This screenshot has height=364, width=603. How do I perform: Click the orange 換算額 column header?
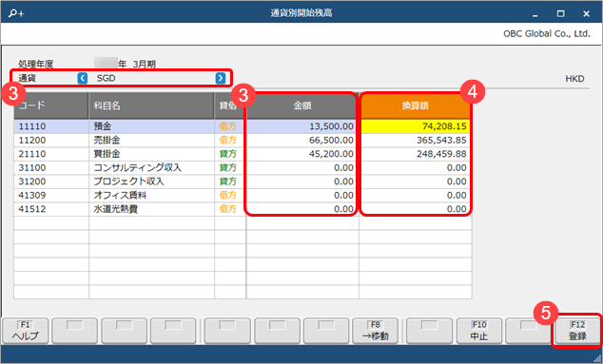(x=415, y=105)
